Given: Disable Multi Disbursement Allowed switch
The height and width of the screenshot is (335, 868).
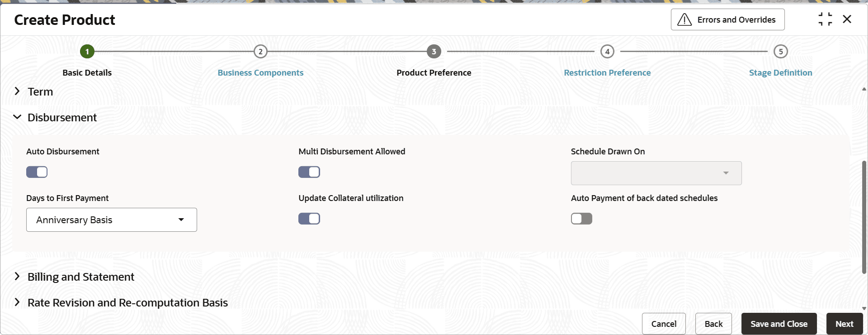Looking at the screenshot, I should pyautogui.click(x=309, y=172).
